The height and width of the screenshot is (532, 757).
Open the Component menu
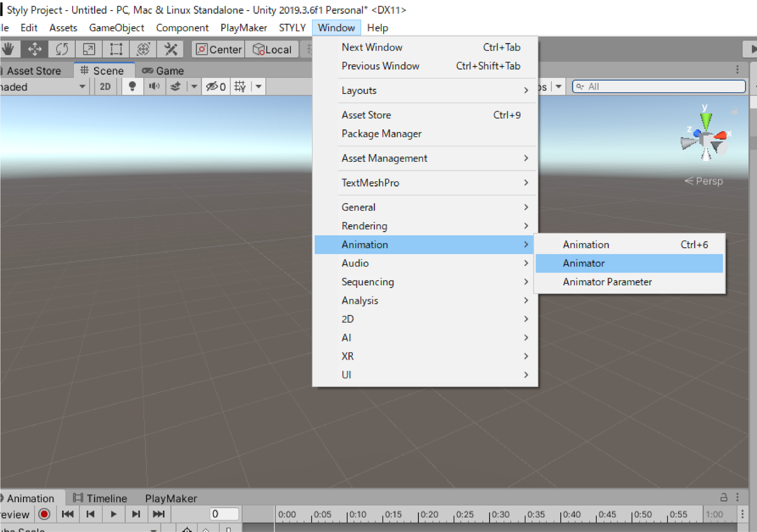182,28
